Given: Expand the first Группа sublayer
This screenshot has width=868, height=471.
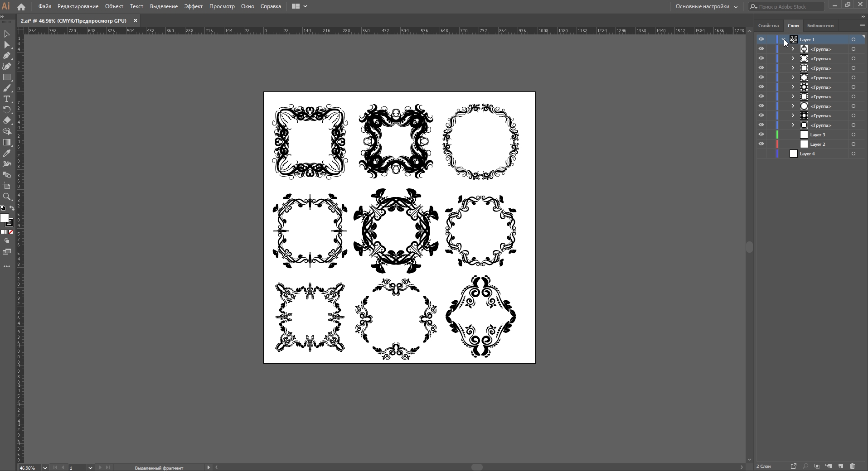Looking at the screenshot, I should [793, 49].
